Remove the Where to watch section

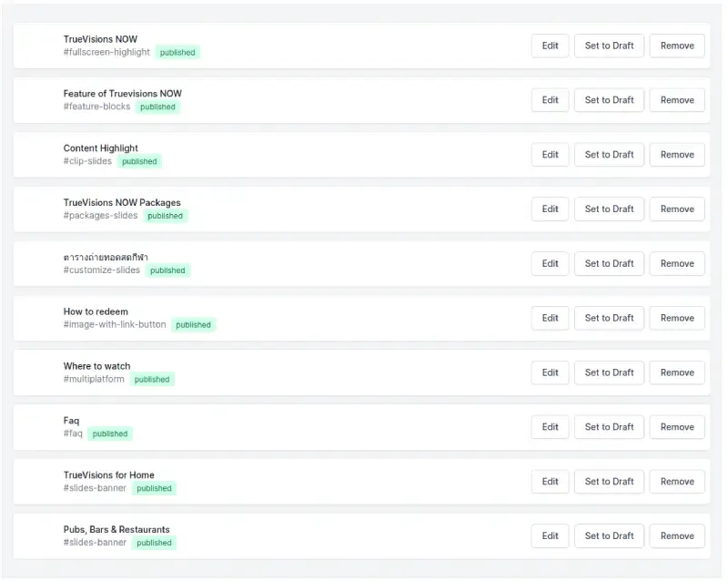point(676,372)
